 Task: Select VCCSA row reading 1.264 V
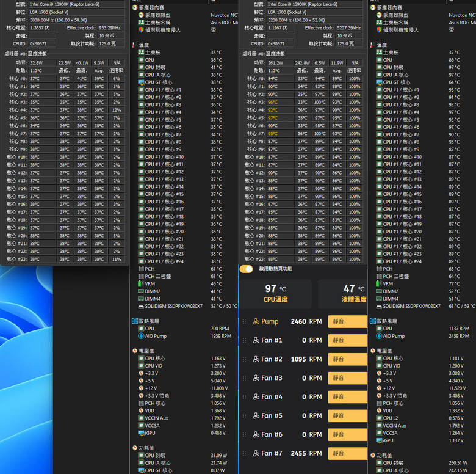[425, 433]
